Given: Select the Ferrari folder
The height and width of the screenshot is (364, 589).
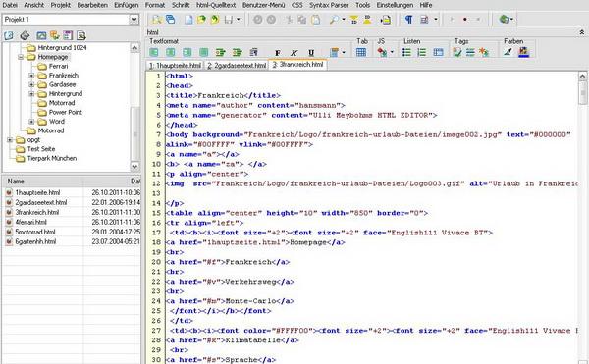Looking at the screenshot, I should pos(58,67).
